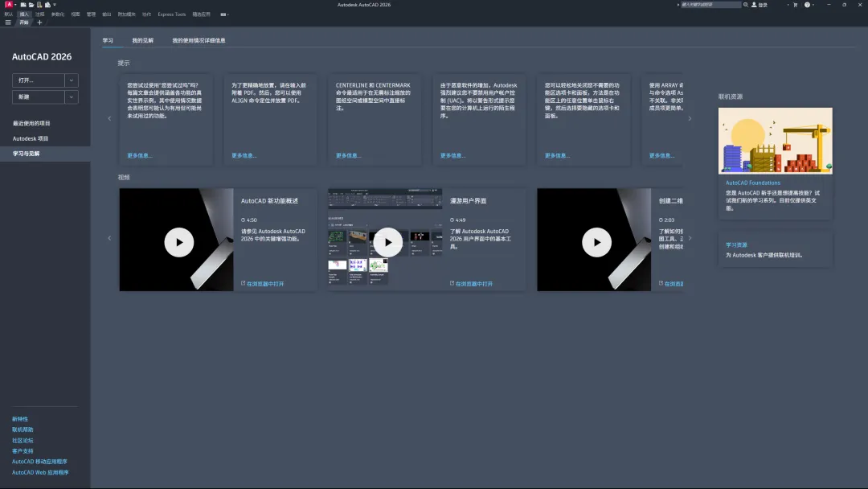Screen dimensions: 868x489
Task: Open the 默认 ribbon tab
Action: [x=8, y=14]
